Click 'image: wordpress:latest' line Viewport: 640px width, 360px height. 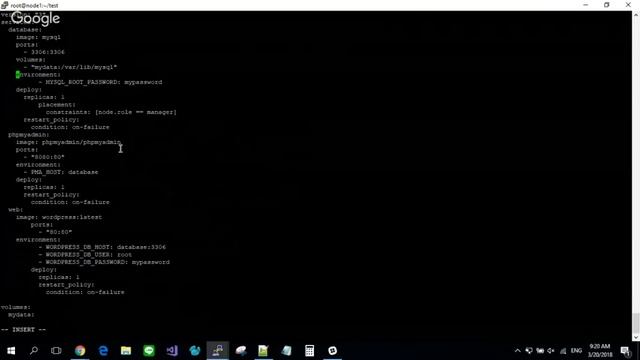(59, 217)
